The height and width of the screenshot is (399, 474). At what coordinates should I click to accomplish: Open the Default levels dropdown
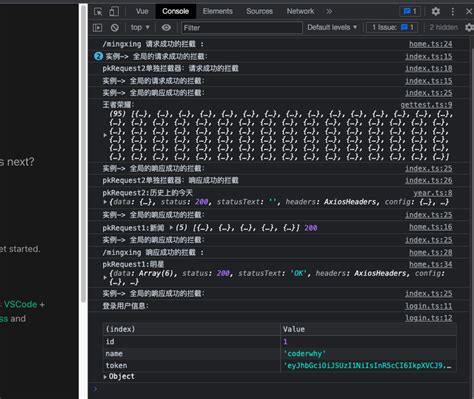pyautogui.click(x=332, y=27)
